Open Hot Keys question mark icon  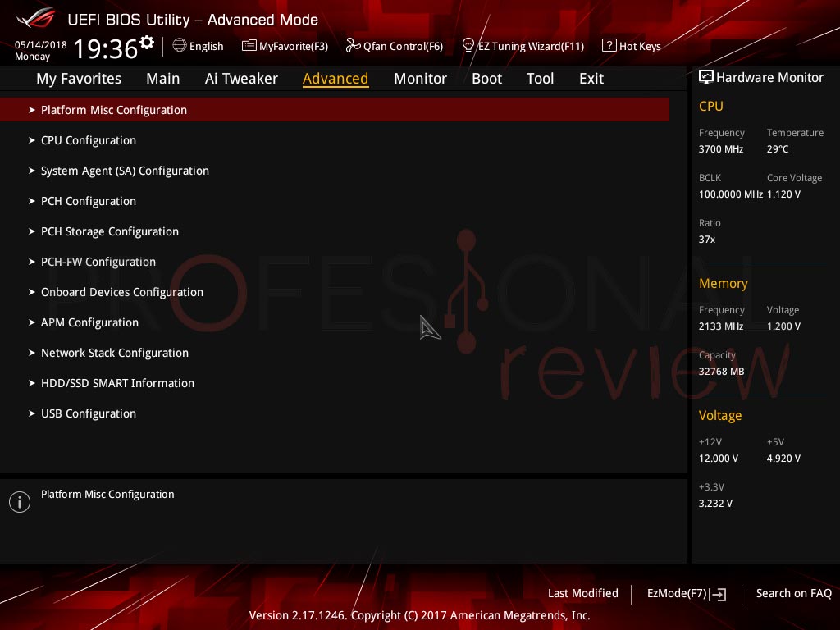pos(609,46)
